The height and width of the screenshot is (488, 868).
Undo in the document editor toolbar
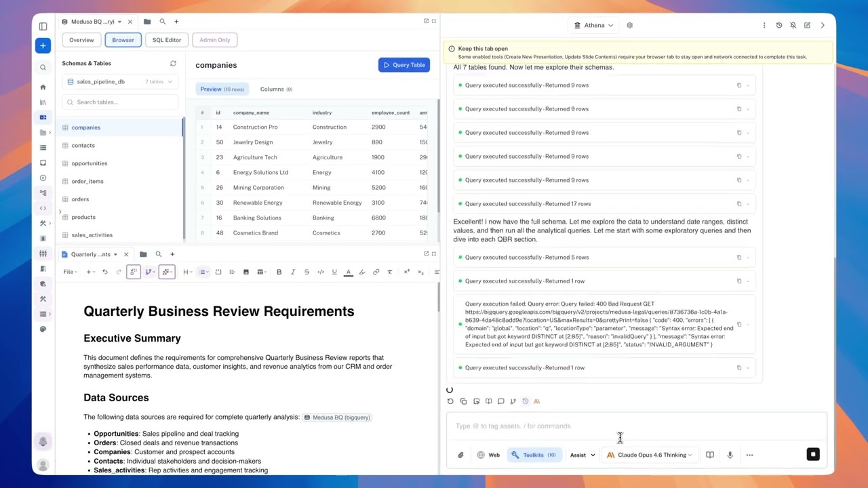tap(104, 272)
